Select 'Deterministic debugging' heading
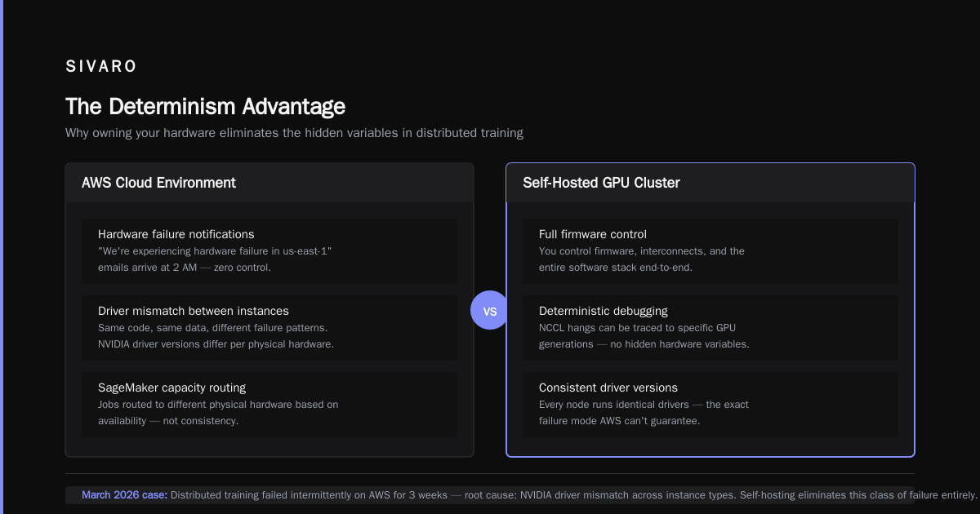The width and height of the screenshot is (980, 514). 604,311
